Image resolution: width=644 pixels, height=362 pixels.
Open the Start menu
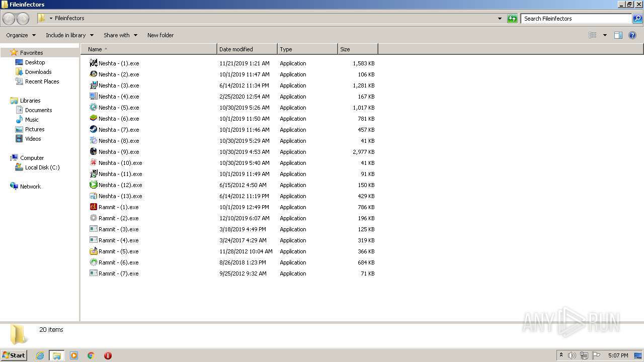[14, 355]
